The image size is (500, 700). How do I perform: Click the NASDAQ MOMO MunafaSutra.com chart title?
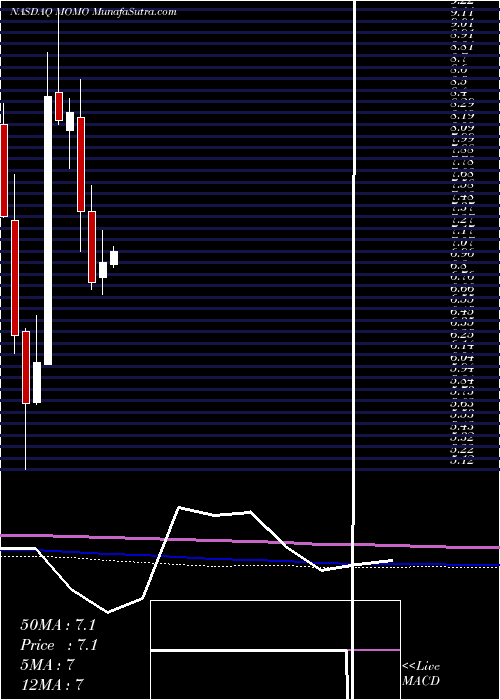[93, 12]
